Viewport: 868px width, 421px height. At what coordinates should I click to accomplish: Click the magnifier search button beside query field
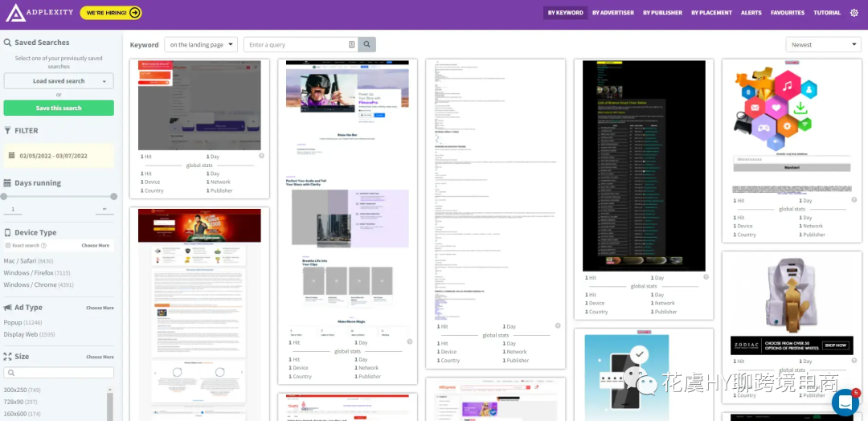coord(366,45)
